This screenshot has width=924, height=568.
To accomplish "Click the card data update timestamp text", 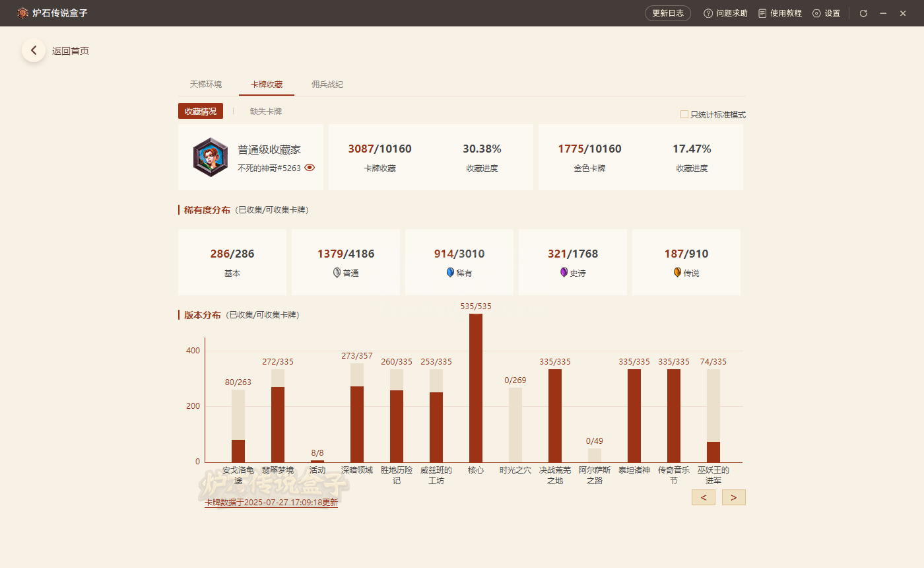I will click(x=271, y=502).
